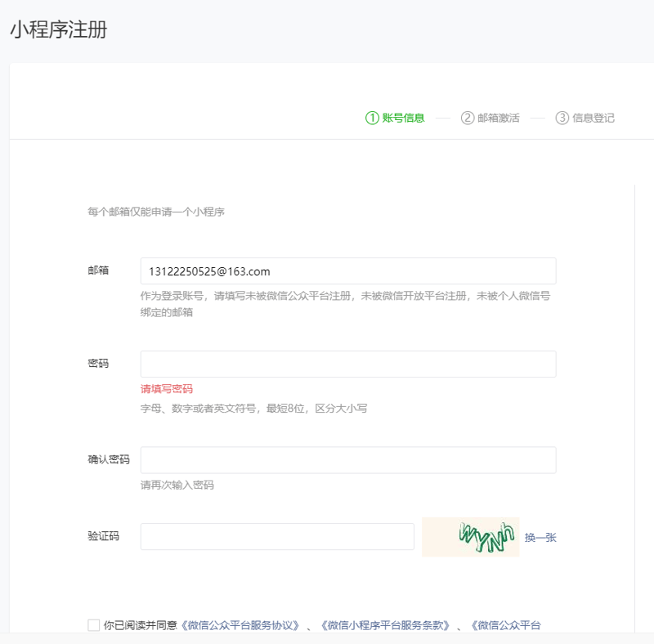Screen dimensions: 654x644
Task: Click into the empty 密码 input box
Action: pos(348,364)
